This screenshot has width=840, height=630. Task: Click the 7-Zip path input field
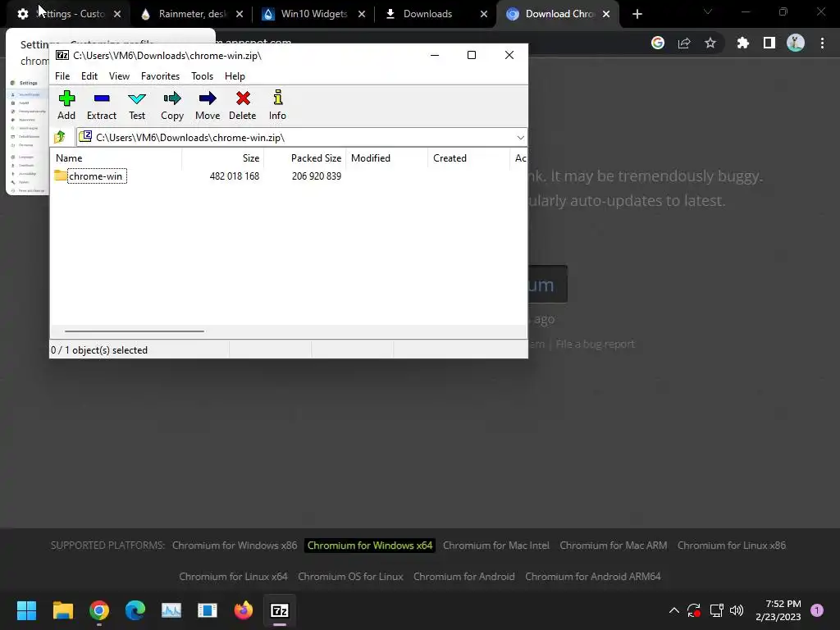pos(301,138)
